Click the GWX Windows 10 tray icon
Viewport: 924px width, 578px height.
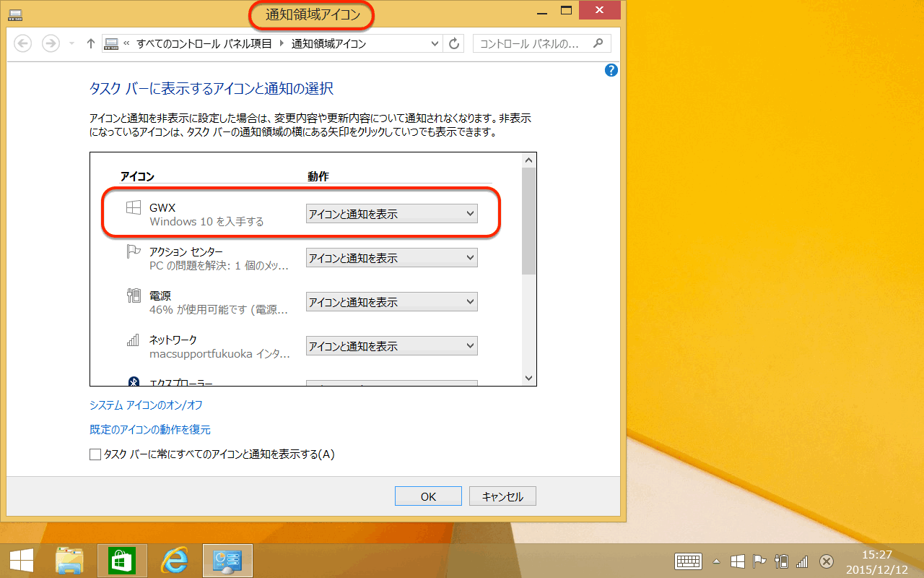tap(737, 561)
